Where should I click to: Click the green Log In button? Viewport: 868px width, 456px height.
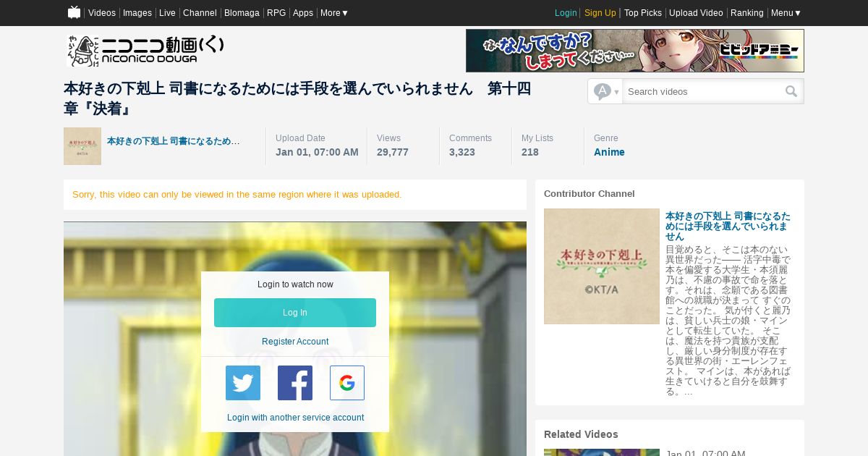pos(295,313)
